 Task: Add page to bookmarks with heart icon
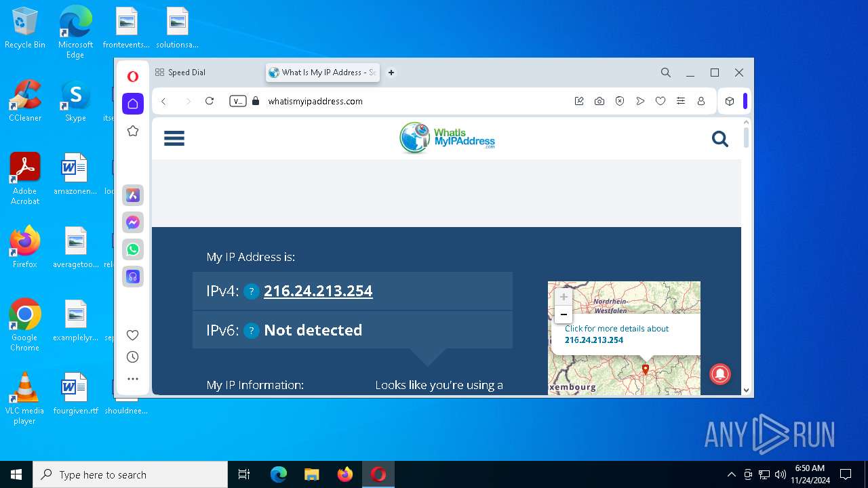[660, 101]
